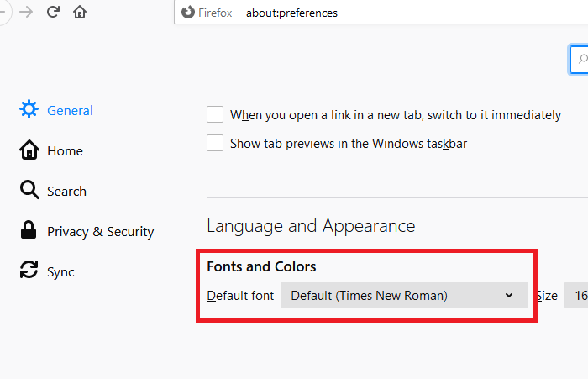Reload the current page
Image resolution: width=588 pixels, height=379 pixels.
pos(53,12)
